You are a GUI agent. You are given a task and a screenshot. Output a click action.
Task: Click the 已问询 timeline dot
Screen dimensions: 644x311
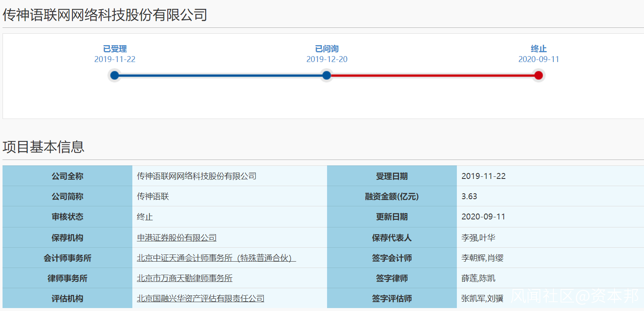[x=327, y=76]
